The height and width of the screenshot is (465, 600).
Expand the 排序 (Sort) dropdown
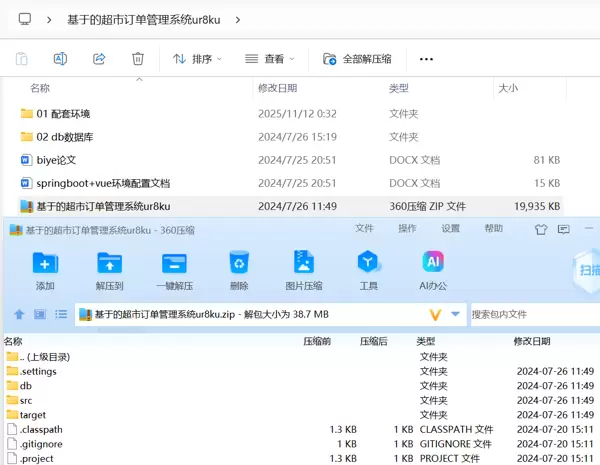(198, 59)
